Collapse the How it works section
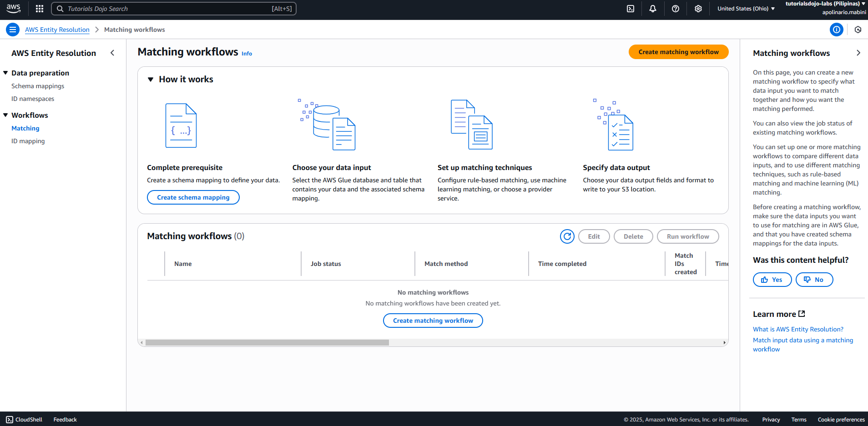 click(151, 79)
